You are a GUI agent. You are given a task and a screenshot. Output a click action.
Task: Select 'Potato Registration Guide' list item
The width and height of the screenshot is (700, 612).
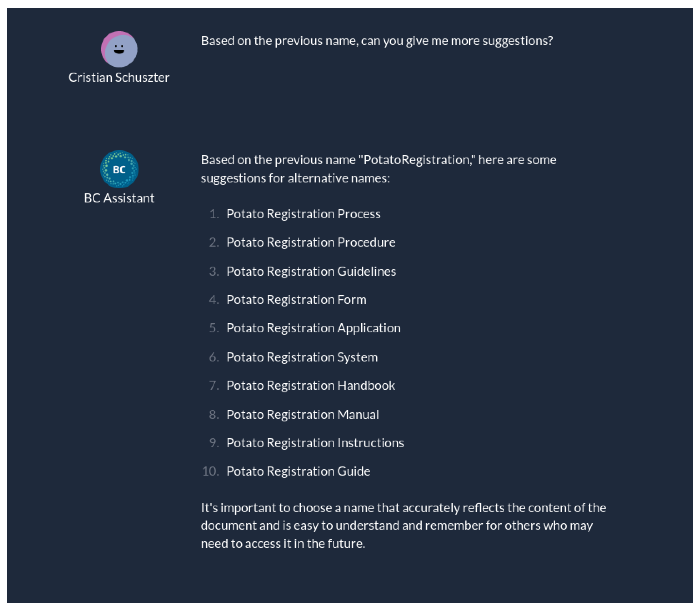point(298,471)
